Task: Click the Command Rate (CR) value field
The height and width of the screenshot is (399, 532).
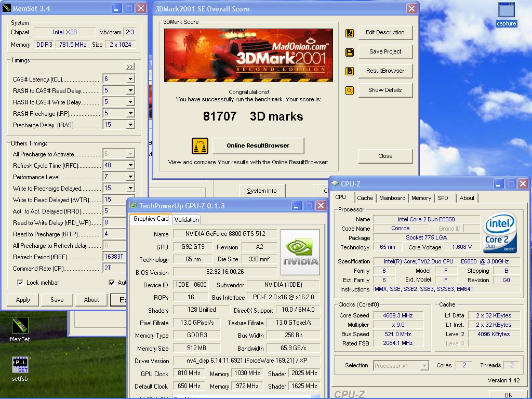Action: pos(114,268)
